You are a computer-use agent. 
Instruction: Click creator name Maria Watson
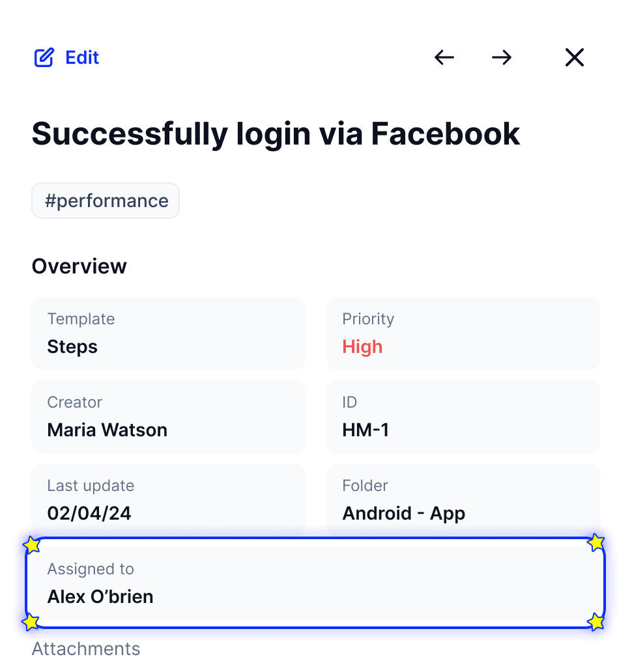pyautogui.click(x=108, y=430)
